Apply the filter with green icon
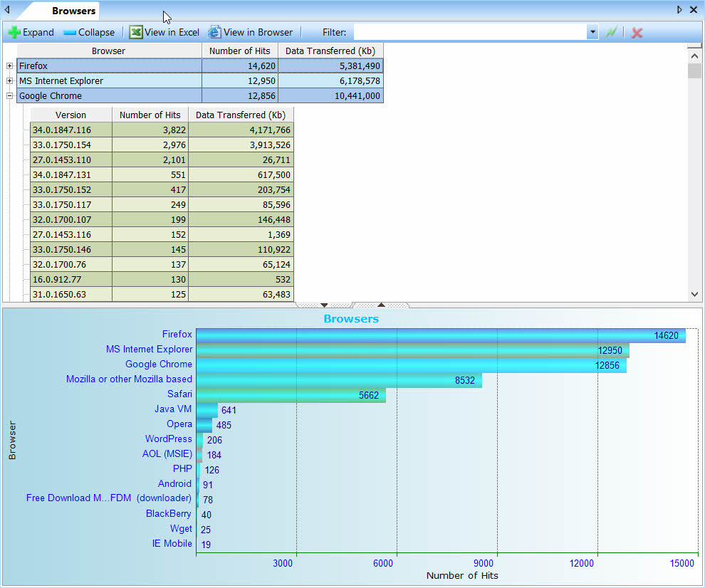 (x=611, y=32)
